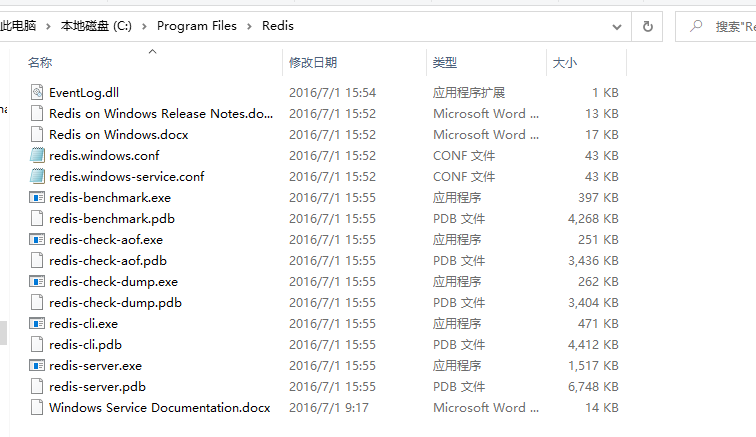Click the redis-cli.exe application icon
The image size is (756, 437).
coord(37,323)
